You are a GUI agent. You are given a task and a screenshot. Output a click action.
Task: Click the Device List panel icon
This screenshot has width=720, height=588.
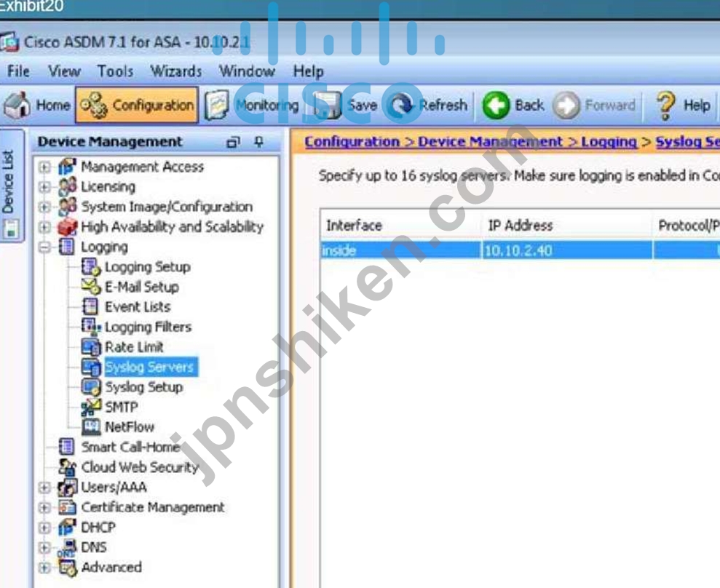pyautogui.click(x=11, y=229)
